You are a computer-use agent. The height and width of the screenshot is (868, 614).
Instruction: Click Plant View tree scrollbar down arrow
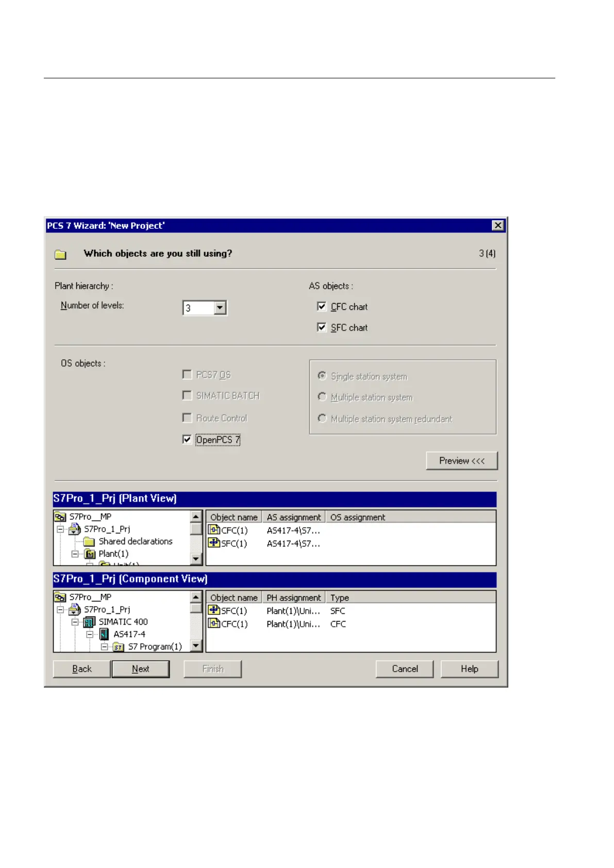tap(196, 559)
